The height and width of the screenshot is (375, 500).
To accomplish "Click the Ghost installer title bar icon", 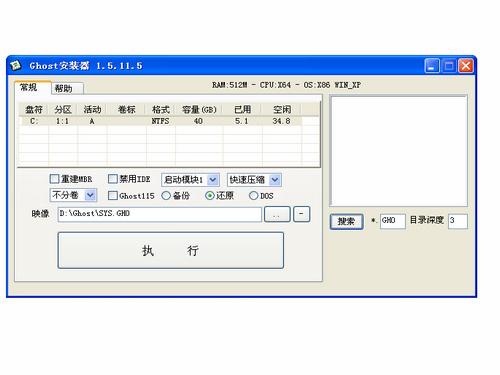I will [16, 65].
